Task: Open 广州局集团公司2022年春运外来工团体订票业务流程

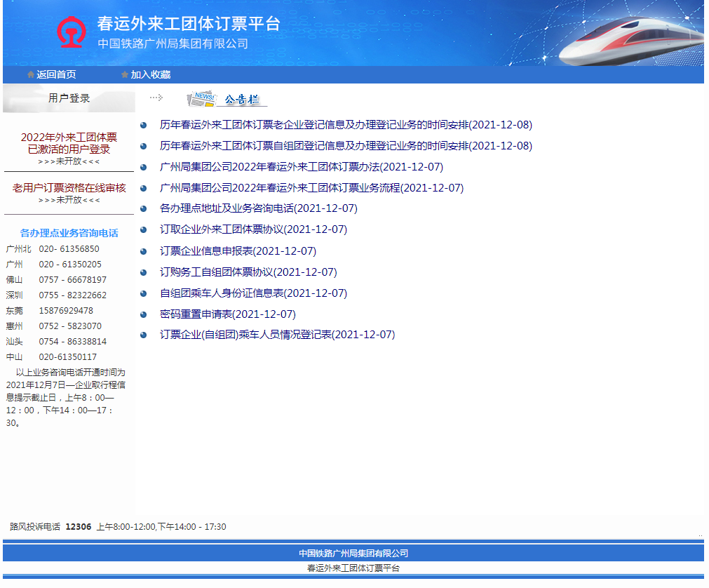Action: [x=311, y=188]
